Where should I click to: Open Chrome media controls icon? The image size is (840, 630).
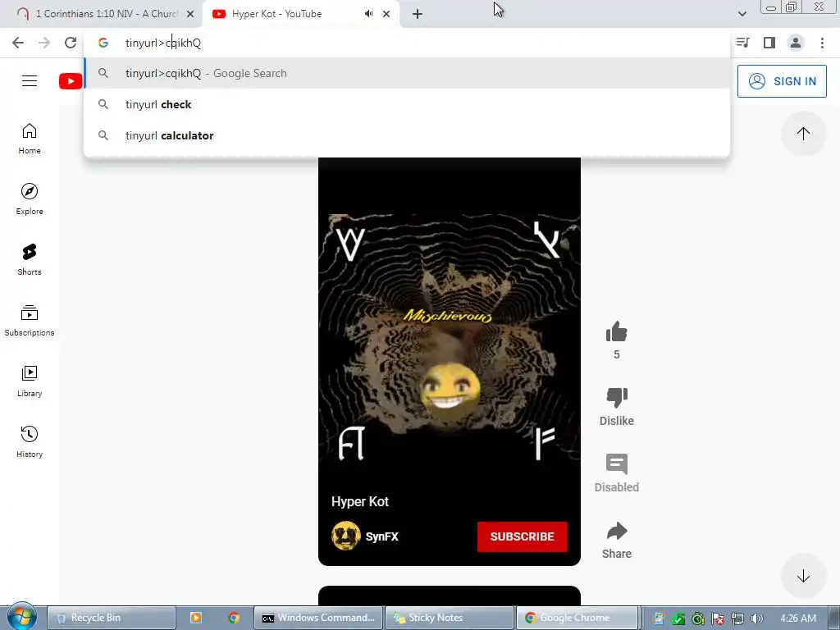tap(743, 43)
